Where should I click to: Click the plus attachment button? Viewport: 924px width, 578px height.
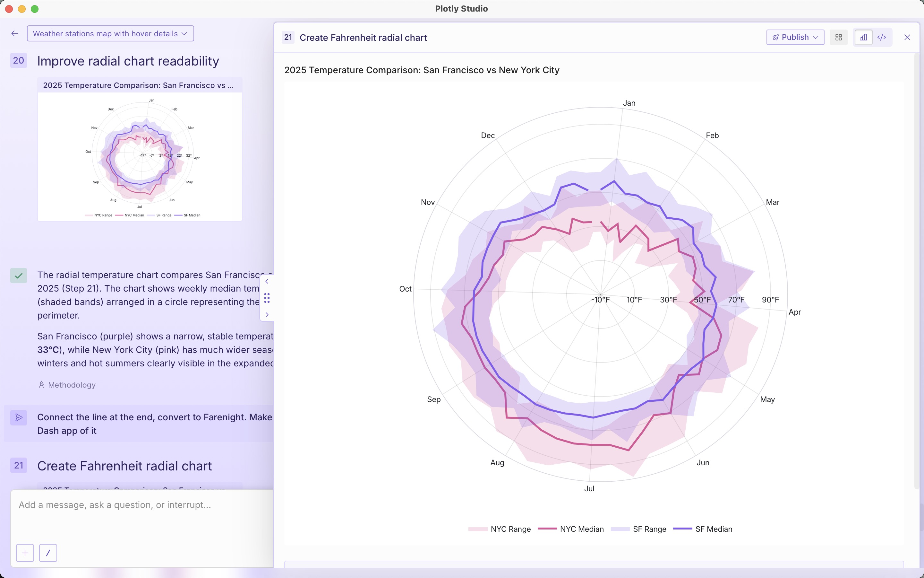coord(25,553)
